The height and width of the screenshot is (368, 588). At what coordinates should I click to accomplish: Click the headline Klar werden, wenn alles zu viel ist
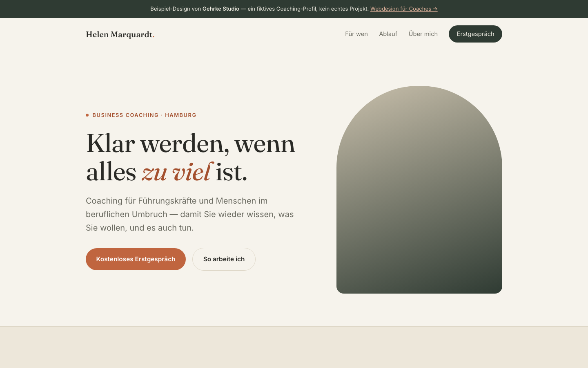click(x=191, y=157)
